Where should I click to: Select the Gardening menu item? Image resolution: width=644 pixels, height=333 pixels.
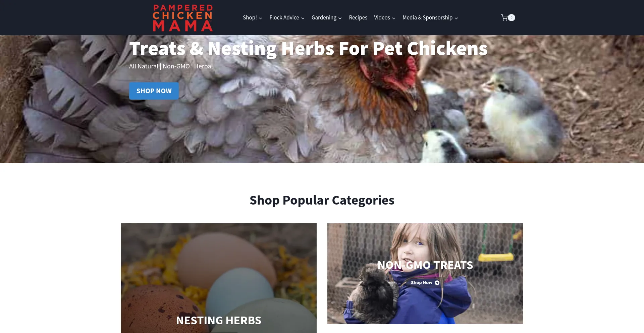(324, 17)
